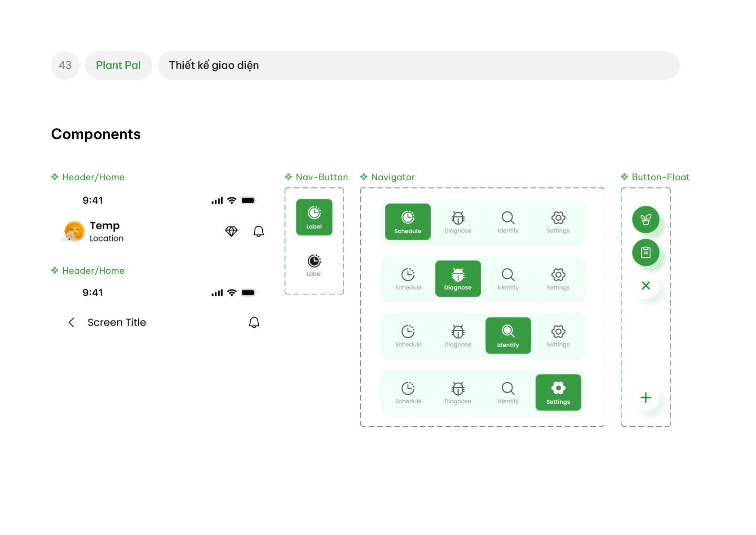Click Identify in the second navigator bar
The image size is (756, 535).
508,279
